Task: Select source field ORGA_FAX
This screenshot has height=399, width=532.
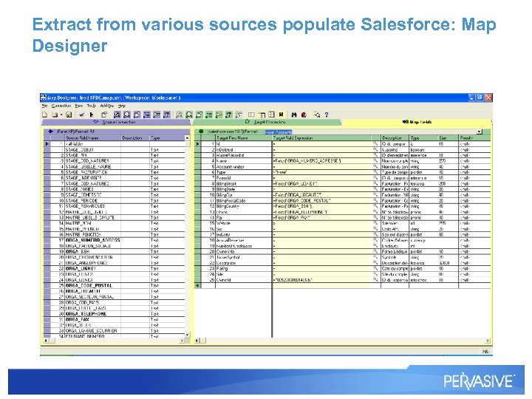Action: pyautogui.click(x=92, y=320)
